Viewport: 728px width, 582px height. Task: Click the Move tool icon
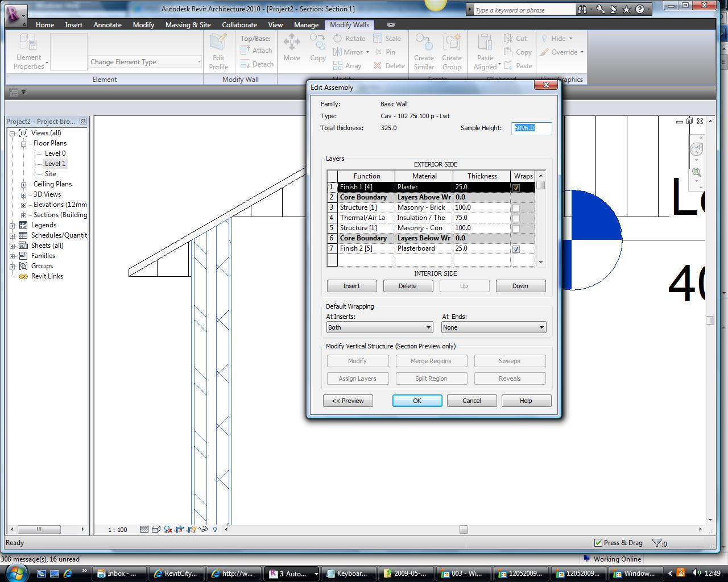292,42
